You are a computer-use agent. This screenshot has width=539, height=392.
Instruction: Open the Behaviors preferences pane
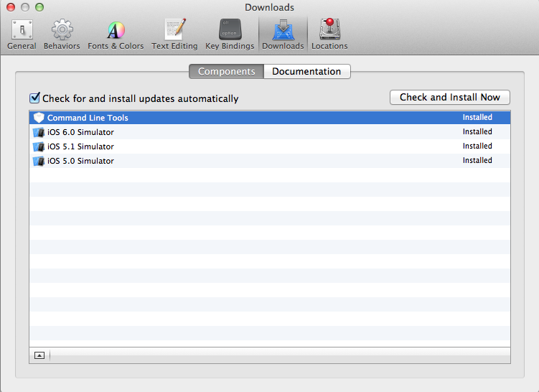(62, 34)
